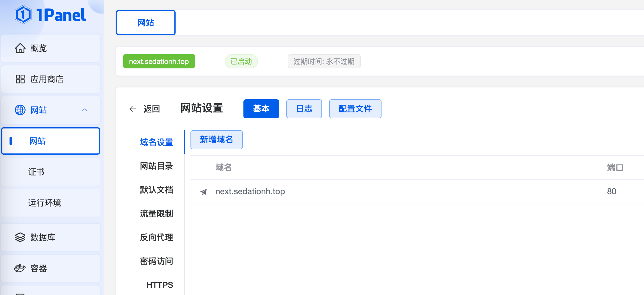Click the globe icon beside 网站
The image size is (644, 295).
coord(20,110)
